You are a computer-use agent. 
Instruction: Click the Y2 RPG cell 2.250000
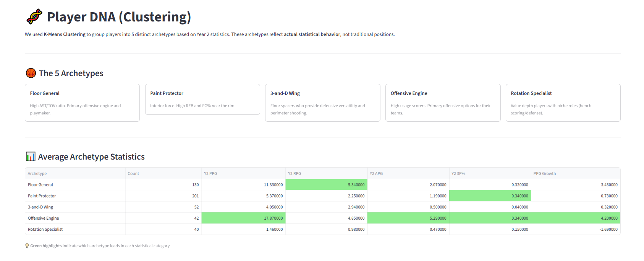pos(326,196)
